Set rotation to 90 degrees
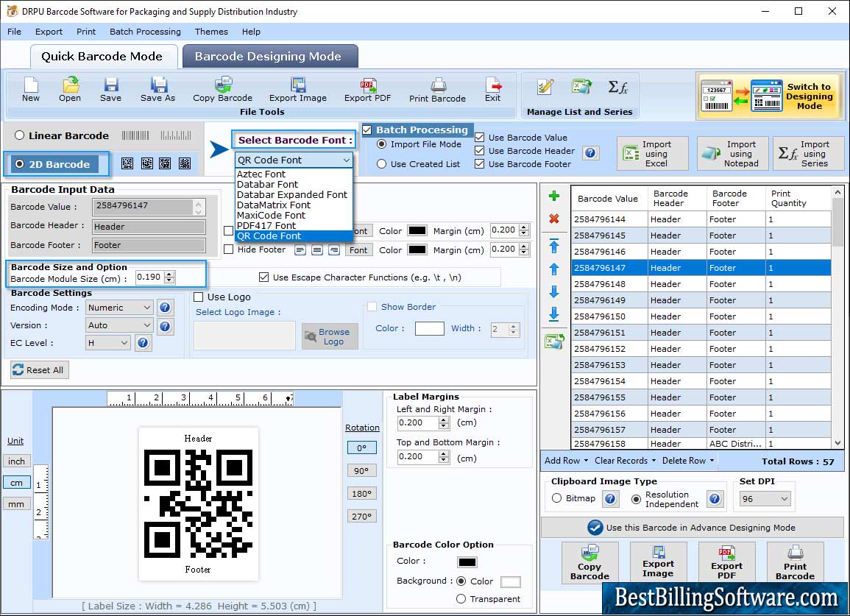This screenshot has height=616, width=850. pyautogui.click(x=361, y=471)
